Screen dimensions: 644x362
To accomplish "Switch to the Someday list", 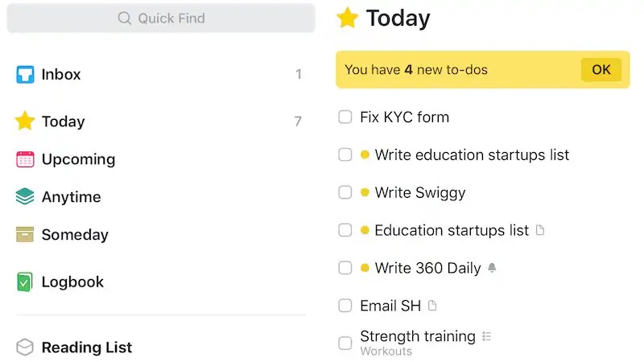I will (x=75, y=235).
